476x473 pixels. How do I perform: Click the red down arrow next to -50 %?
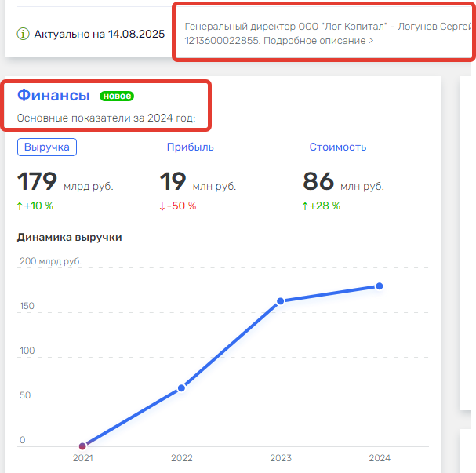coord(162,206)
